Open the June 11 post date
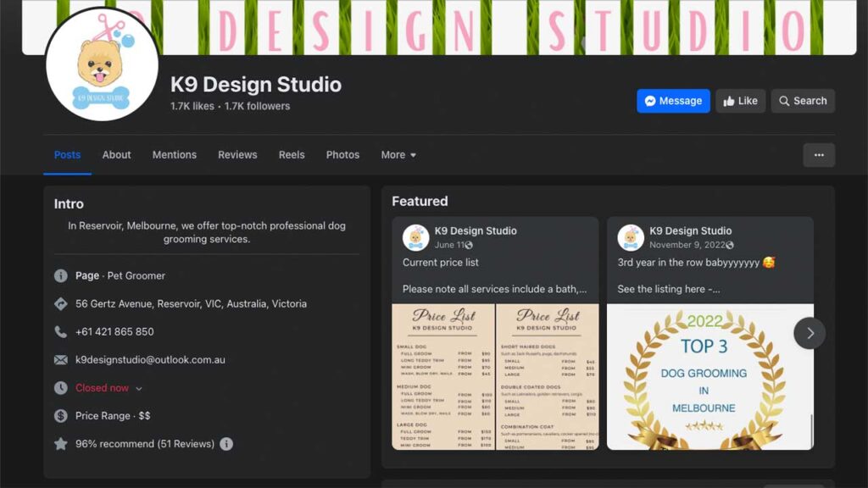Image resolution: width=868 pixels, height=488 pixels. [448, 245]
